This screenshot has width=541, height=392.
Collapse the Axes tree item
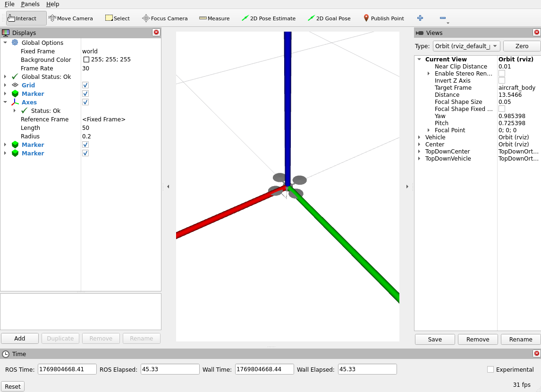pyautogui.click(x=5, y=102)
